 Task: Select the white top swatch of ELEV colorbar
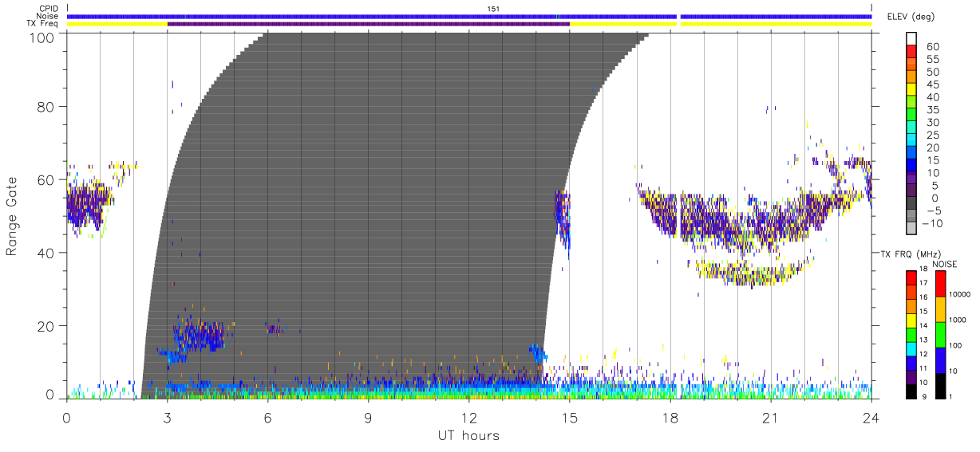click(911, 38)
